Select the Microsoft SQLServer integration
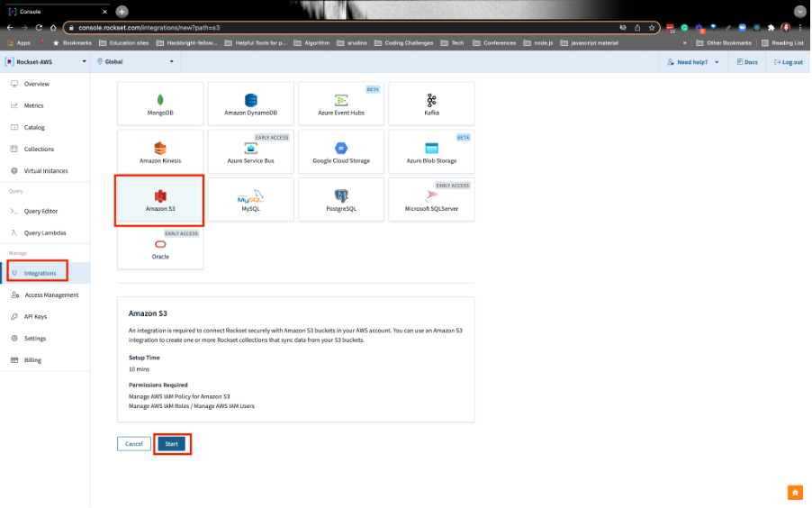 pyautogui.click(x=431, y=200)
